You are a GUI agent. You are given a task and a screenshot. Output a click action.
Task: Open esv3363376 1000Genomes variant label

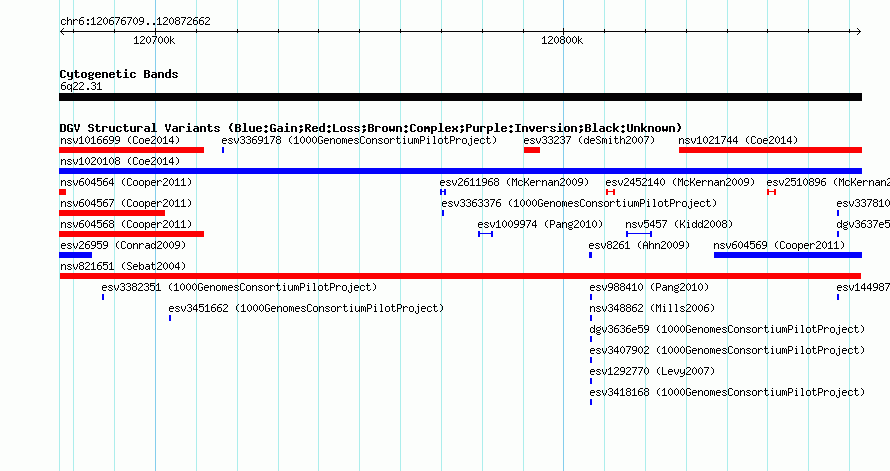[579, 203]
